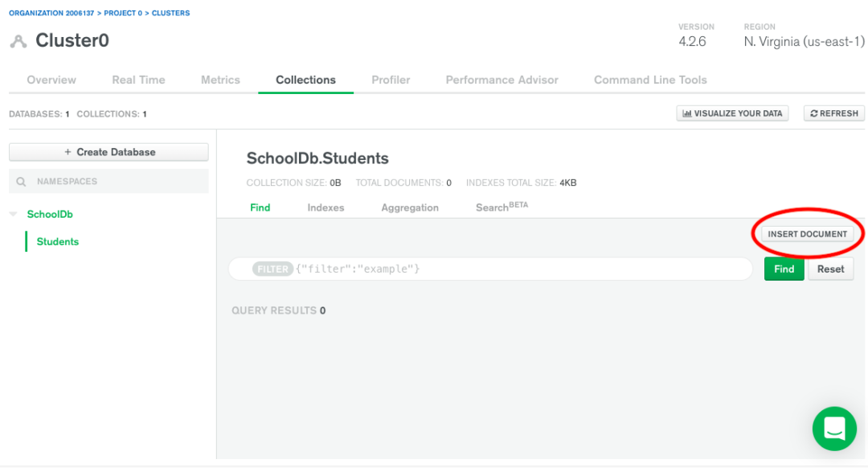The height and width of the screenshot is (468, 868).
Task: Click the Clusters breadcrumb link
Action: [171, 14]
